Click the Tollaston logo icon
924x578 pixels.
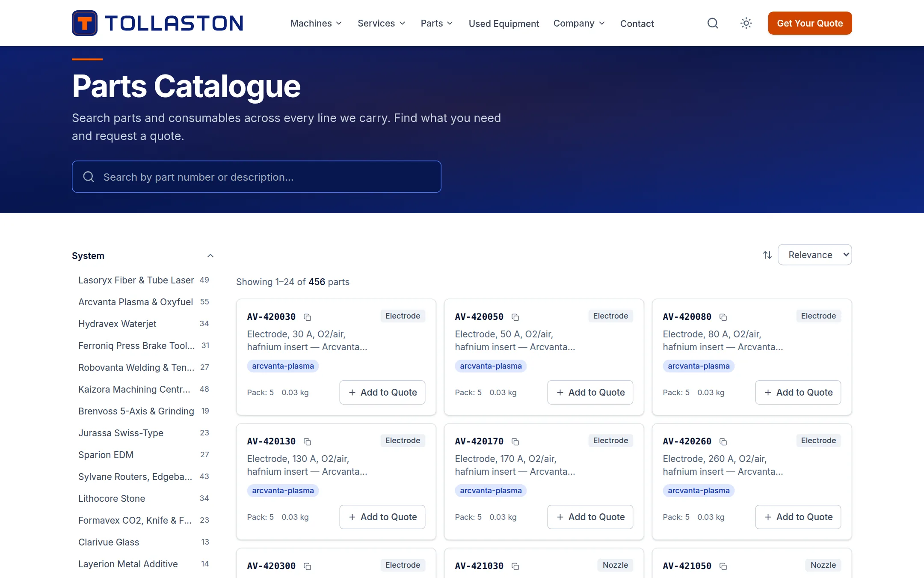(85, 23)
